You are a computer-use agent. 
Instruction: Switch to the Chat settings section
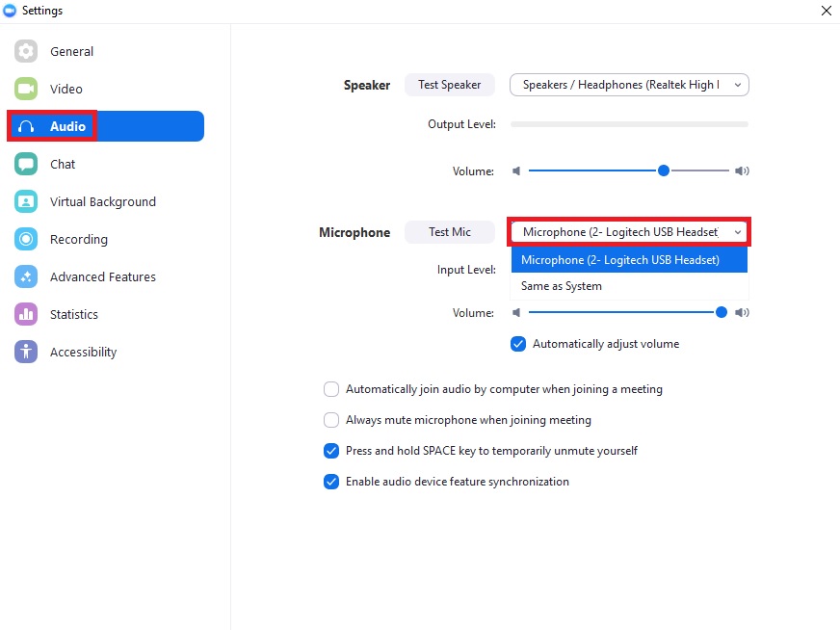point(61,164)
